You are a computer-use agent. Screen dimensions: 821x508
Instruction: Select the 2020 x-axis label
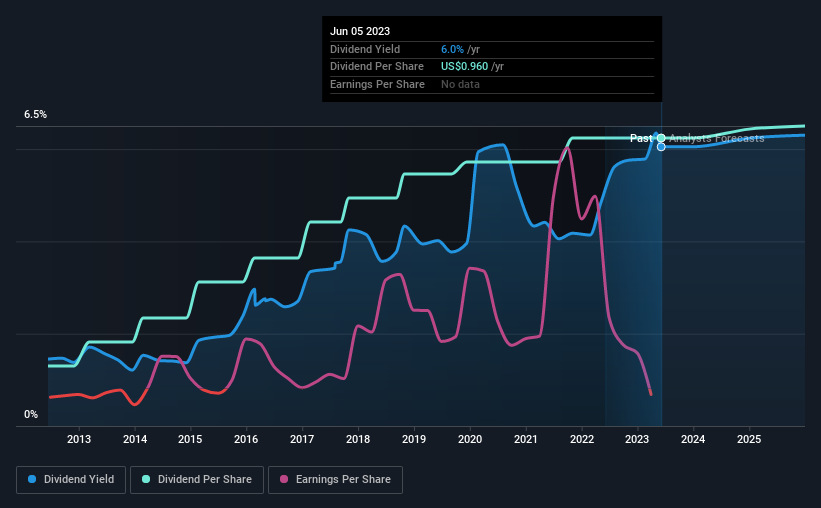pos(470,439)
